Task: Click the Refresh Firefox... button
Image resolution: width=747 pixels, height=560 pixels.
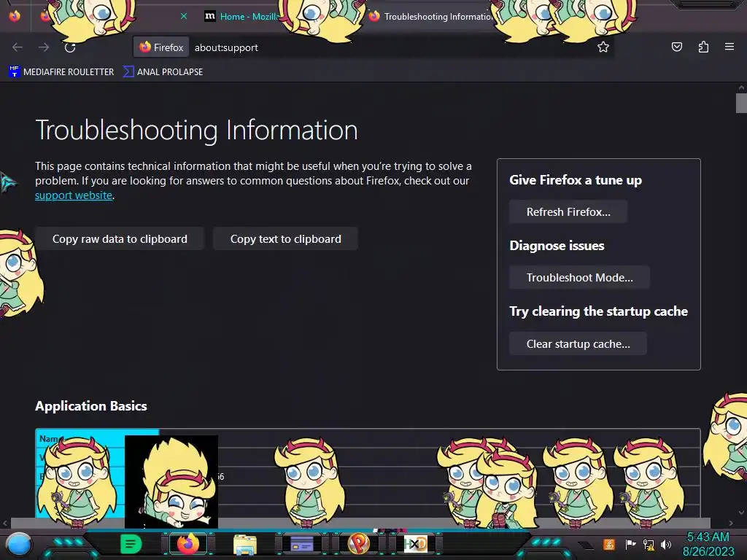Action: point(568,212)
